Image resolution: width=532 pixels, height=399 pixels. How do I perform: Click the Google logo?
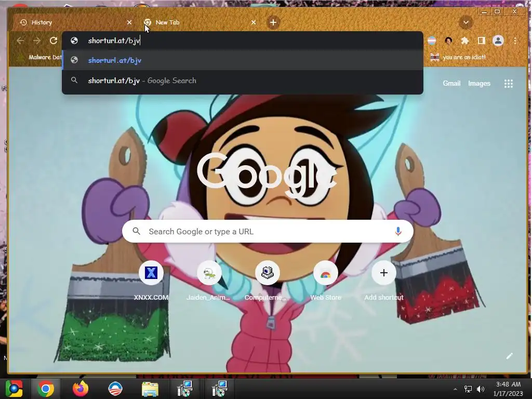click(268, 175)
